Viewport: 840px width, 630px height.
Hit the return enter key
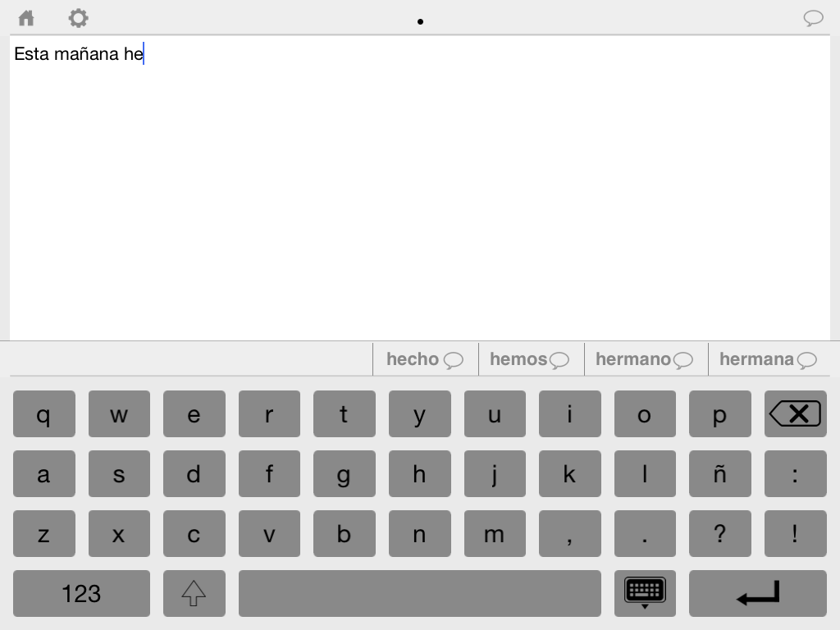757,593
